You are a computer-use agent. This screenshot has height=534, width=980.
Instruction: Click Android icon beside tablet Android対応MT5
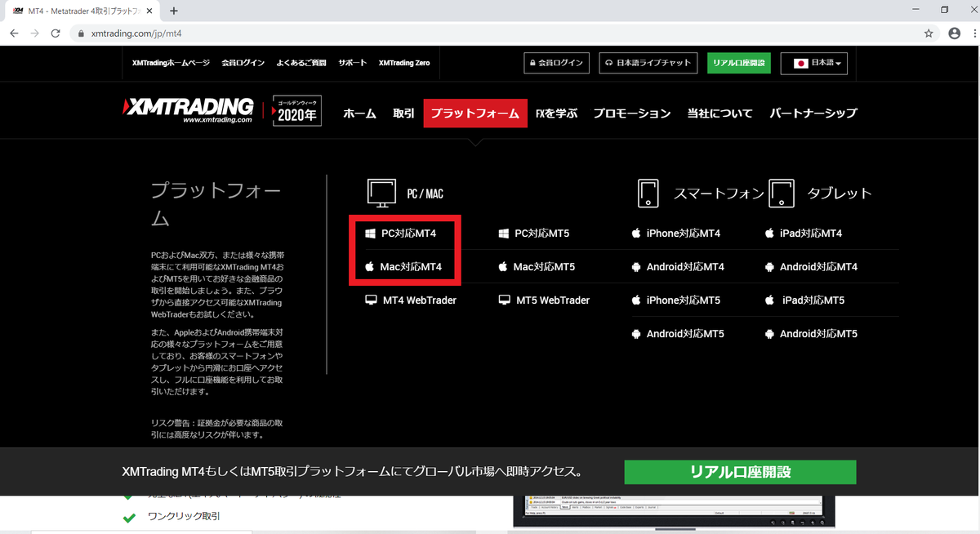769,334
